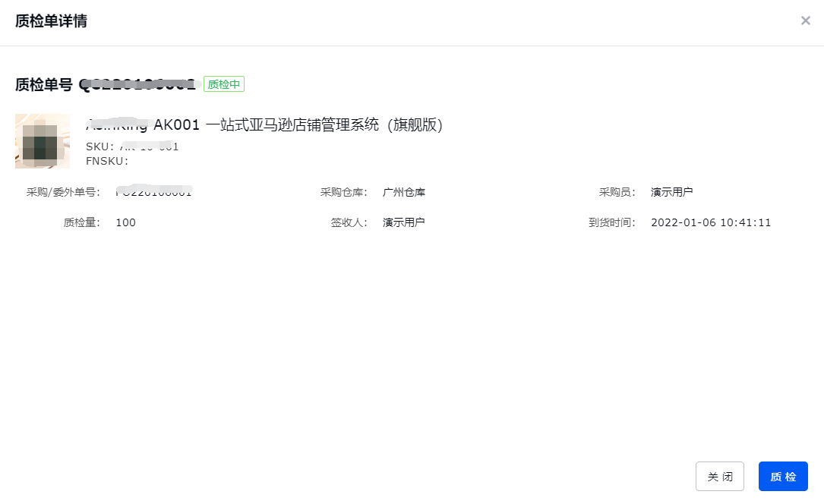Viewport: 824px width, 504px height.
Task: Click the 质检 blue action button
Action: [x=783, y=476]
